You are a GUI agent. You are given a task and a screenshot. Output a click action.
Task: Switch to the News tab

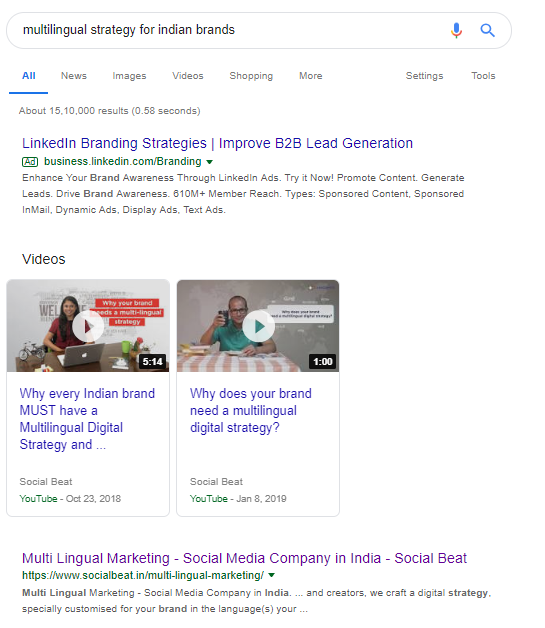(x=74, y=76)
